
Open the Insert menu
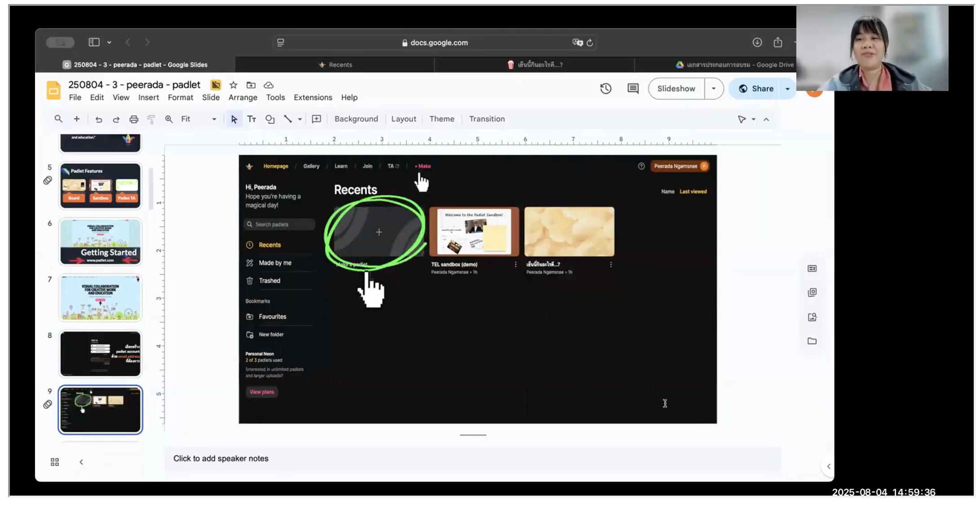point(148,97)
